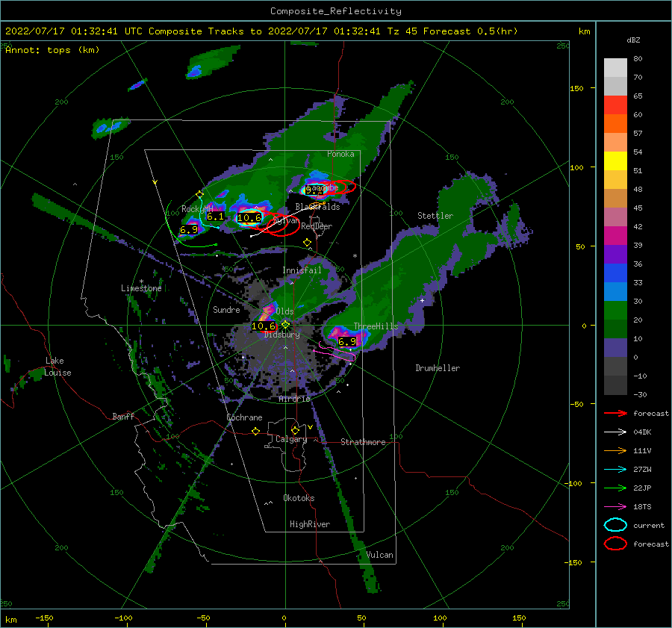Click the 18TS legend label text
This screenshot has height=628, width=672.
[x=642, y=507]
